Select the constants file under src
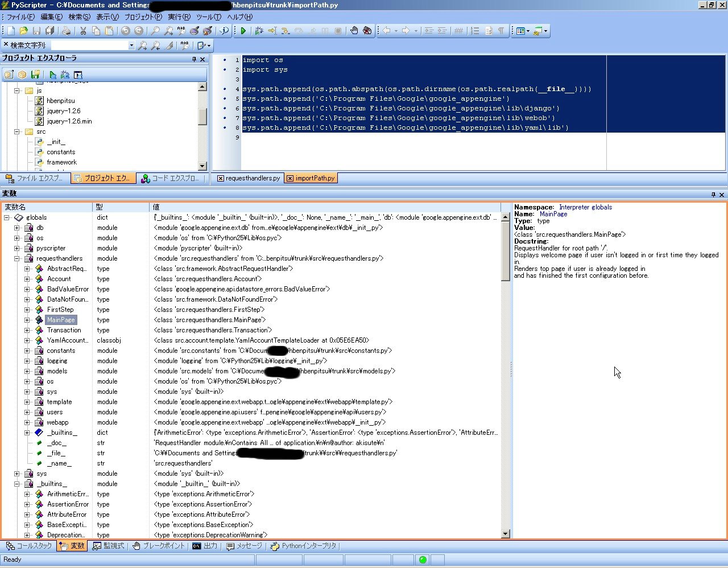This screenshot has width=728, height=568. [x=61, y=152]
